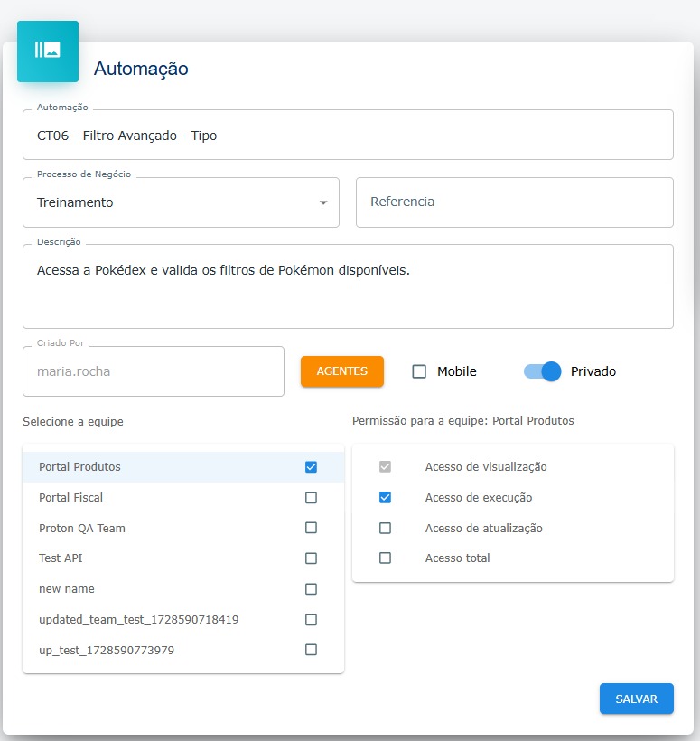
Task: Toggle the Privado switch off
Action: click(542, 371)
